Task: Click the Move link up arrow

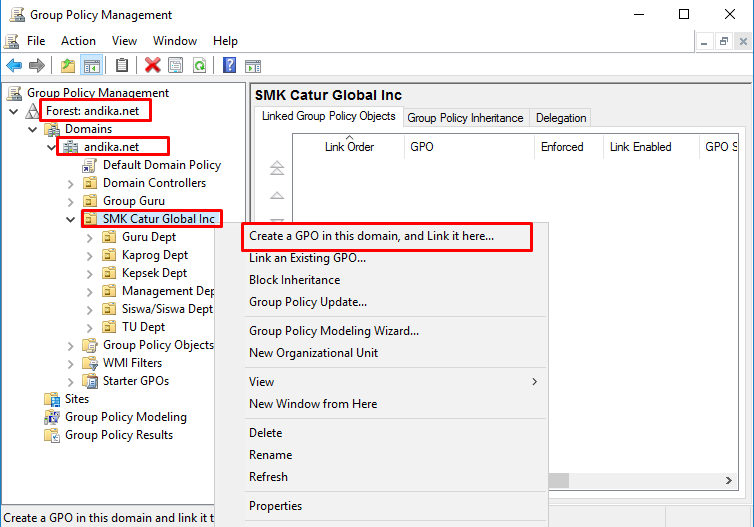Action: pos(276,195)
